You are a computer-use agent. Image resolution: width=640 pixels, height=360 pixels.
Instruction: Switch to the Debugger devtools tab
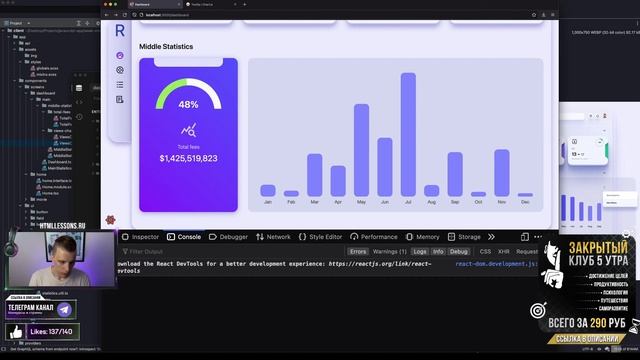coord(228,237)
